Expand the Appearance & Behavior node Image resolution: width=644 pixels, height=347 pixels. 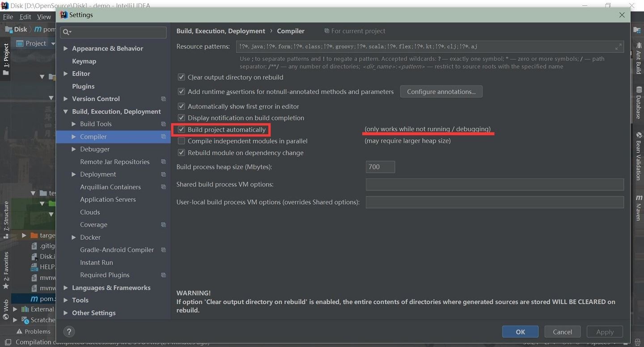66,49
